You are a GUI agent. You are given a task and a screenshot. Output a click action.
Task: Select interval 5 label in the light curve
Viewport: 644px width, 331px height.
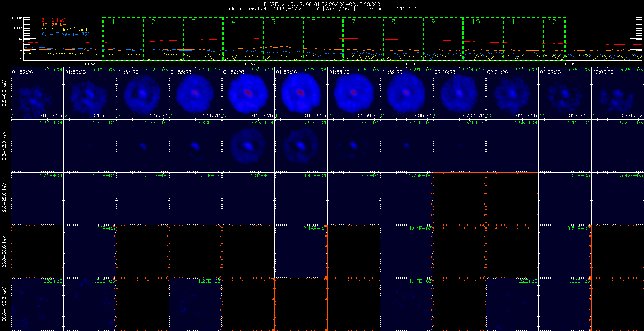[x=273, y=22]
